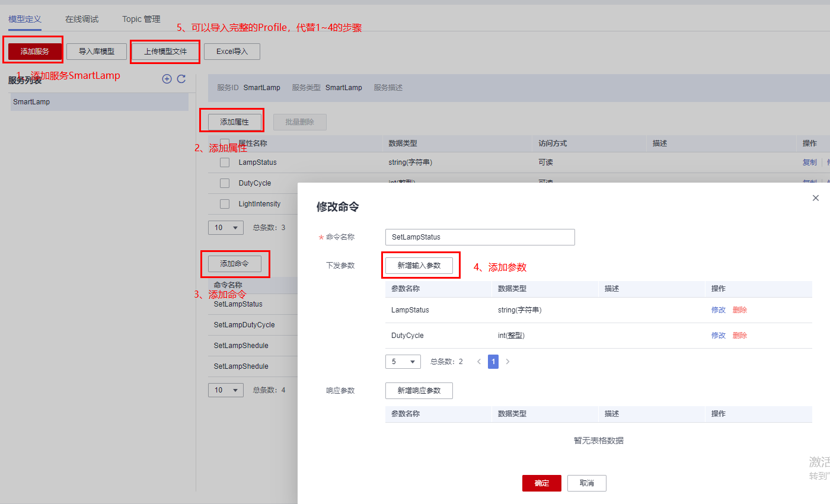Select page 1 in parameter pagination
830x504 pixels.
click(493, 362)
